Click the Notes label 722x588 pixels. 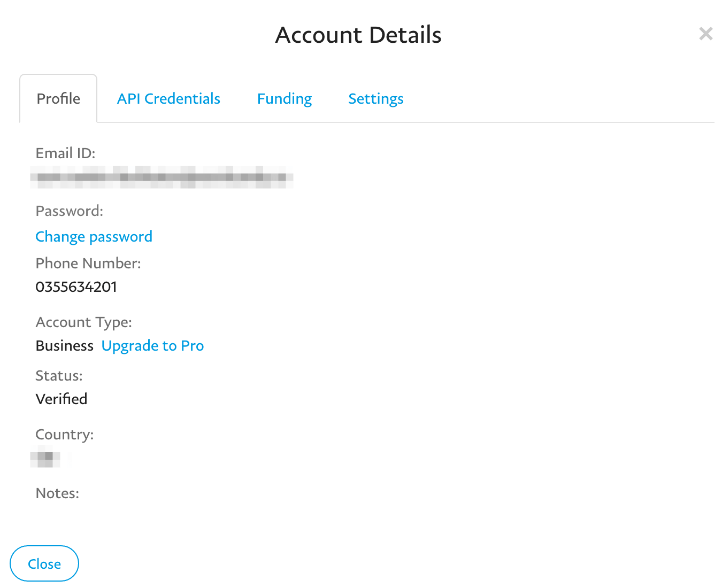coord(57,493)
